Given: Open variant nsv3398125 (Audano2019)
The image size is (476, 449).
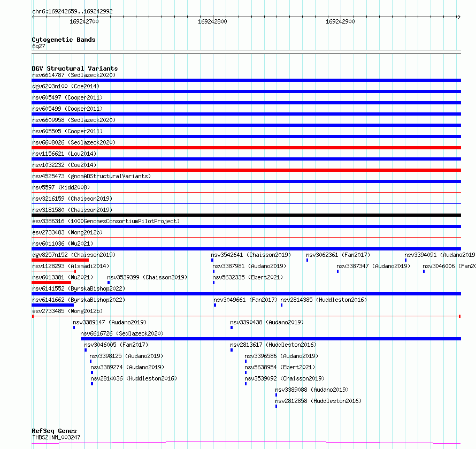Looking at the screenshot, I should point(126,356).
